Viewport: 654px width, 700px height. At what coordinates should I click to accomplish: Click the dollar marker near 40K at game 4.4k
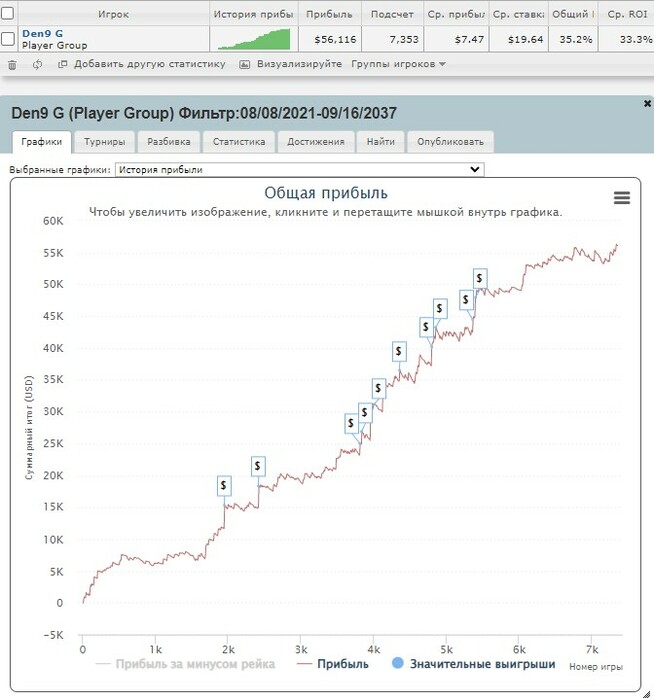[399, 352]
